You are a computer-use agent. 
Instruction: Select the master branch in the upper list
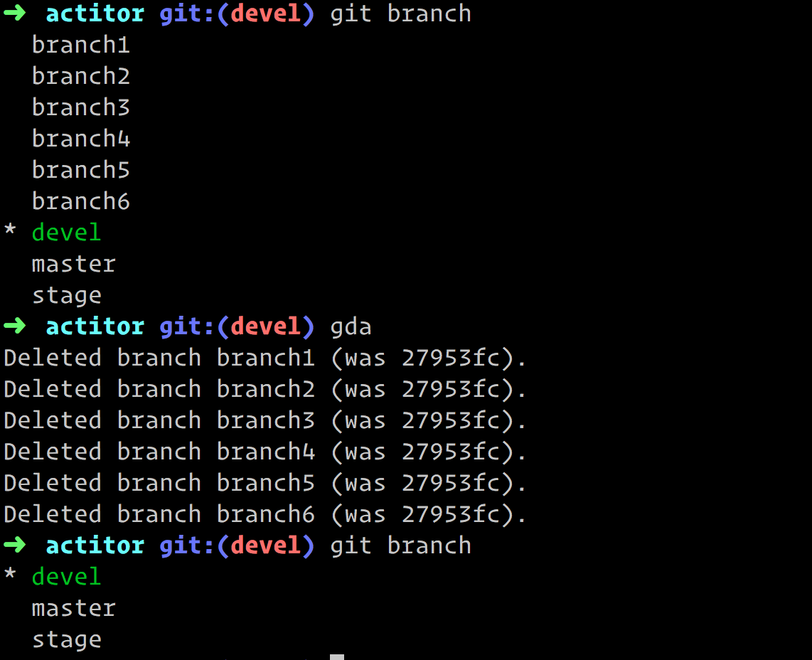[x=73, y=263]
